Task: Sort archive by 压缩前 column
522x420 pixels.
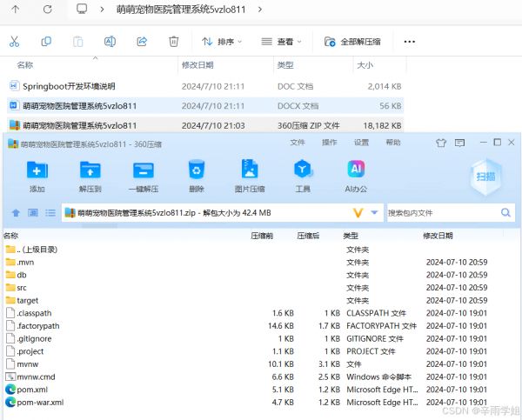Action: click(x=262, y=236)
